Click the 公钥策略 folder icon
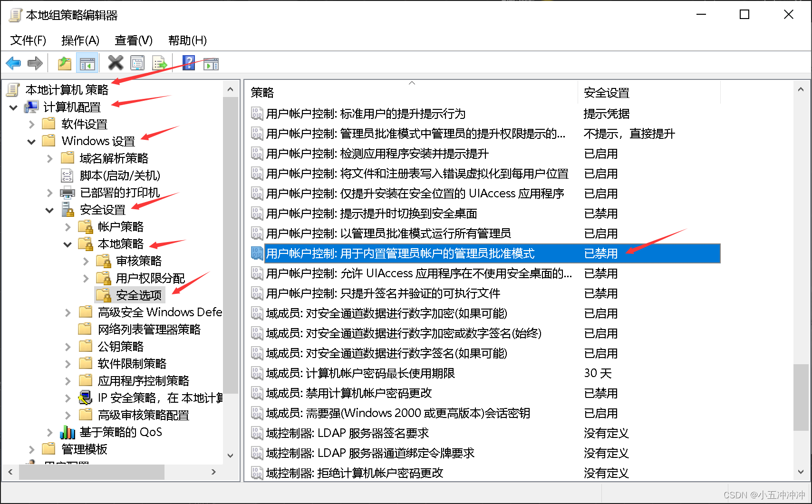812x504 pixels. [x=86, y=346]
